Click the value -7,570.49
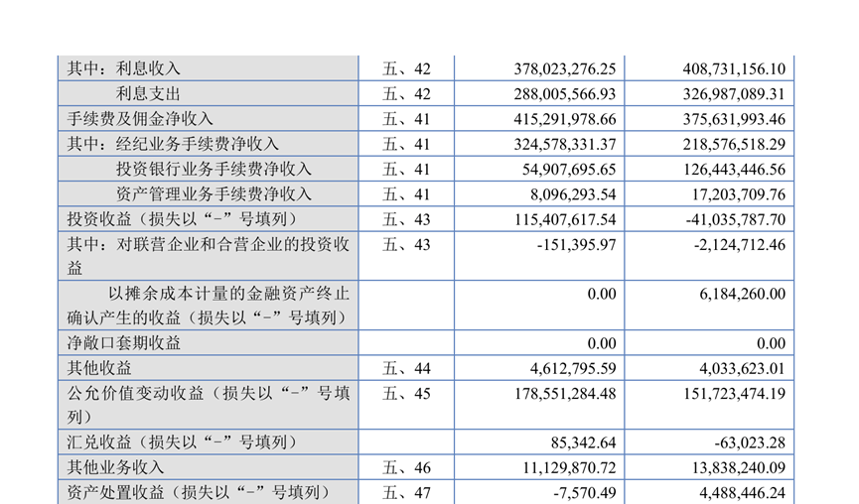This screenshot has height=504, width=859. click(x=585, y=493)
